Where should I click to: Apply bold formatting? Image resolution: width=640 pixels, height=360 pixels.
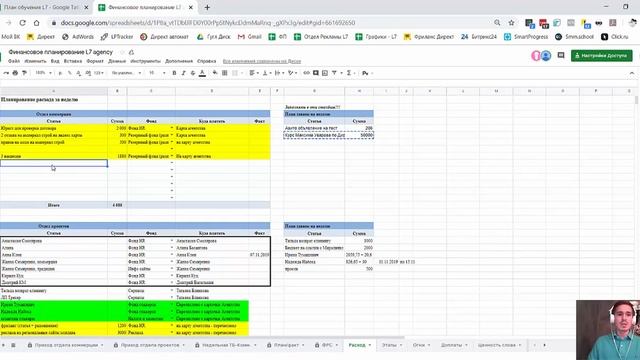pyautogui.click(x=174, y=73)
